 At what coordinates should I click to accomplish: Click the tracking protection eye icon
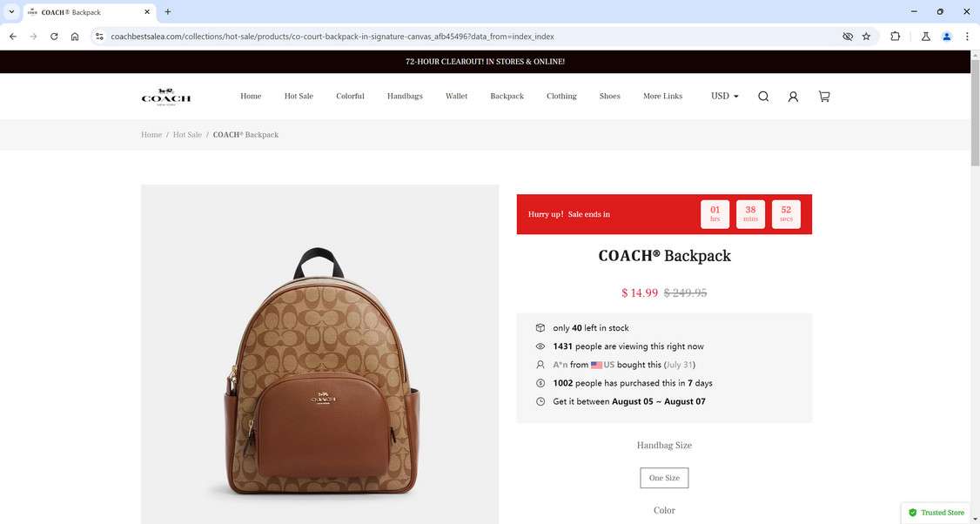[848, 37]
